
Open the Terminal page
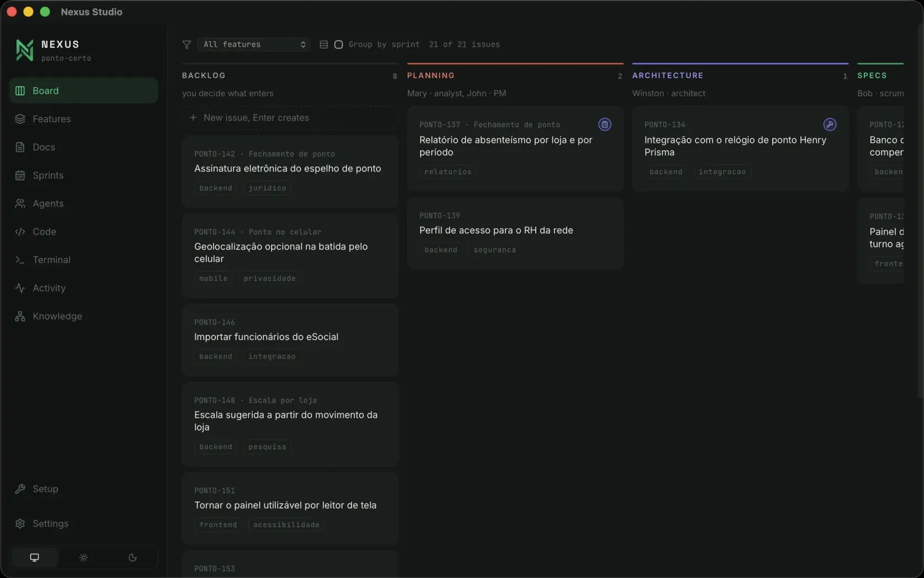84,260
